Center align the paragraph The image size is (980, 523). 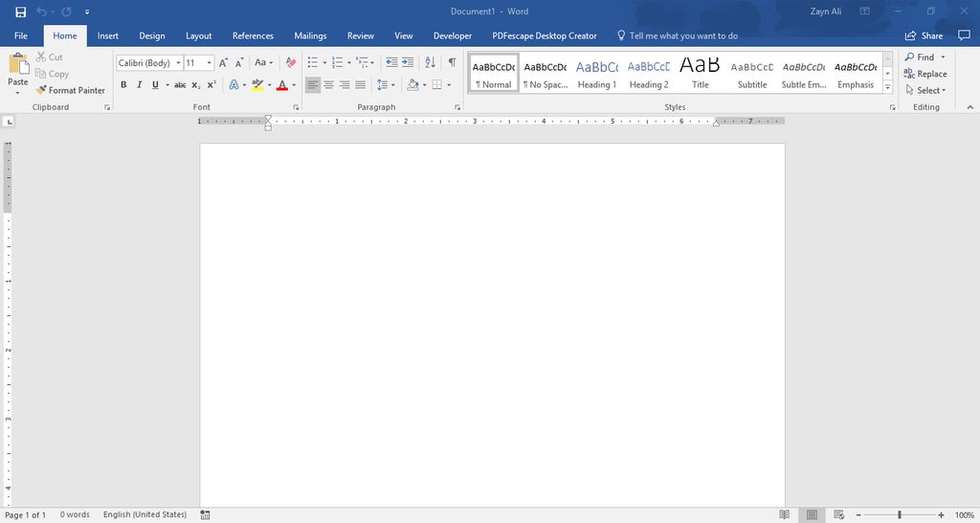pyautogui.click(x=329, y=84)
